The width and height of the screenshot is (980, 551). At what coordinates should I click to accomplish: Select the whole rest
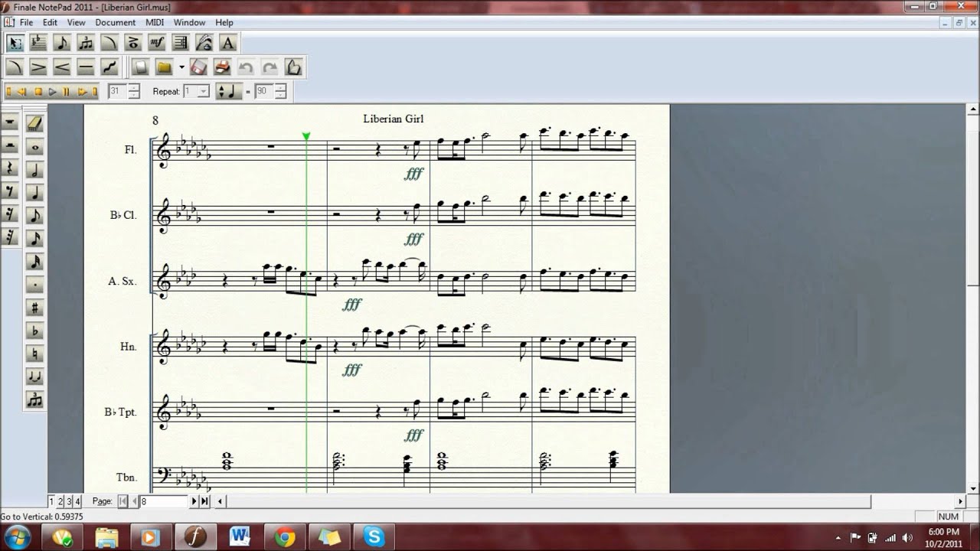[11, 122]
